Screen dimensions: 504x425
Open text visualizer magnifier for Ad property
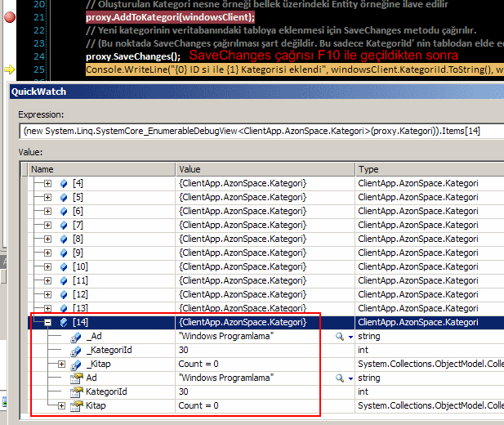339,378
